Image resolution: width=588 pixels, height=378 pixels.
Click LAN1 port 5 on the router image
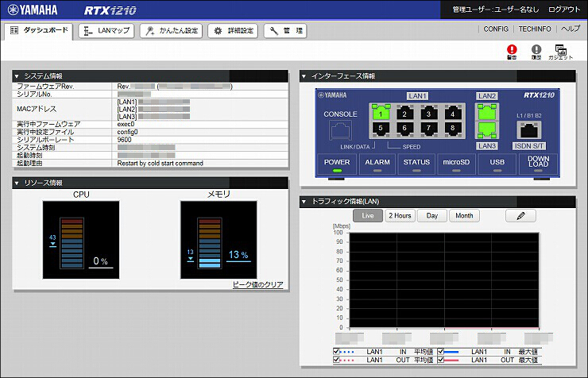pos(381,129)
